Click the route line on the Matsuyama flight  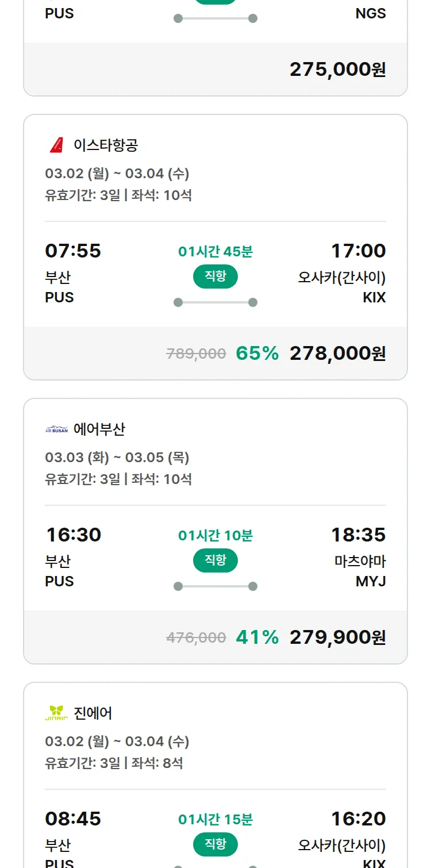pyautogui.click(x=215, y=586)
